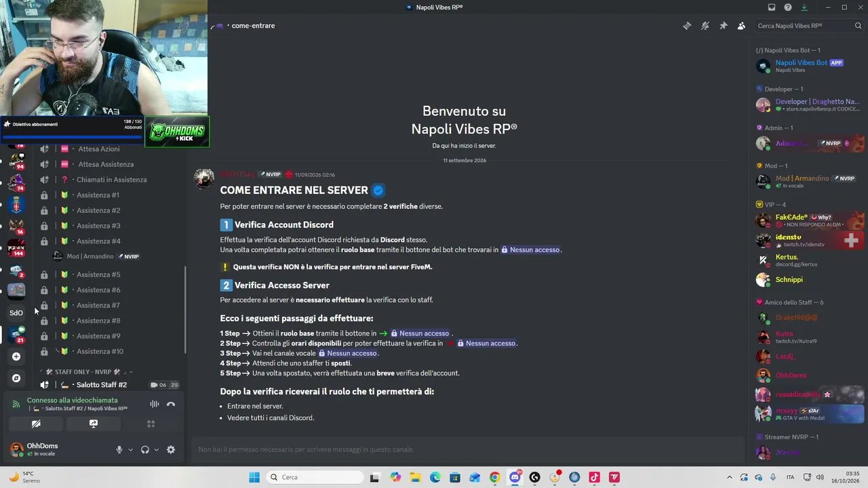The width and height of the screenshot is (868, 488).
Task: Click the Nessun accesso link under Verifica Account Discord
Action: (x=531, y=250)
